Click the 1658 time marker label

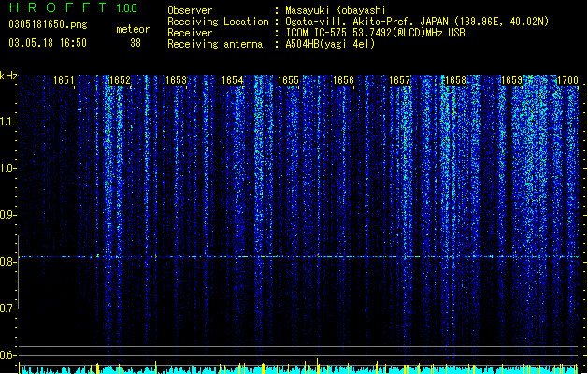(x=455, y=80)
